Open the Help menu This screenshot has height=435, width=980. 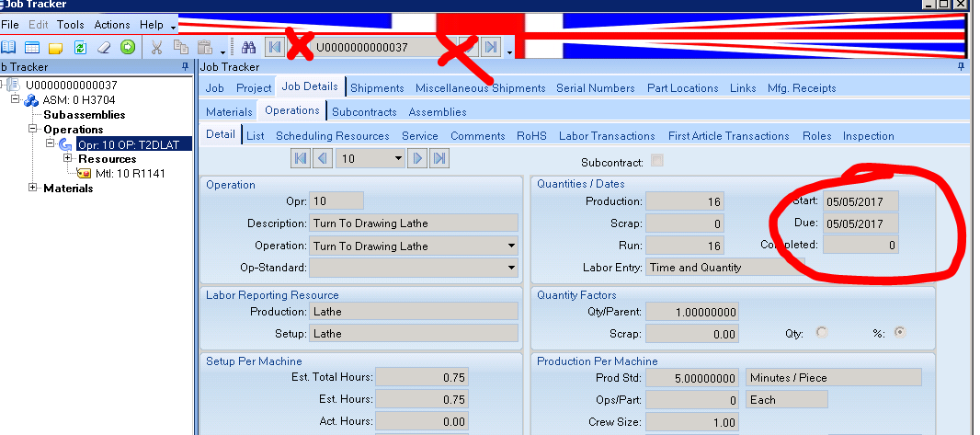pyautogui.click(x=152, y=25)
